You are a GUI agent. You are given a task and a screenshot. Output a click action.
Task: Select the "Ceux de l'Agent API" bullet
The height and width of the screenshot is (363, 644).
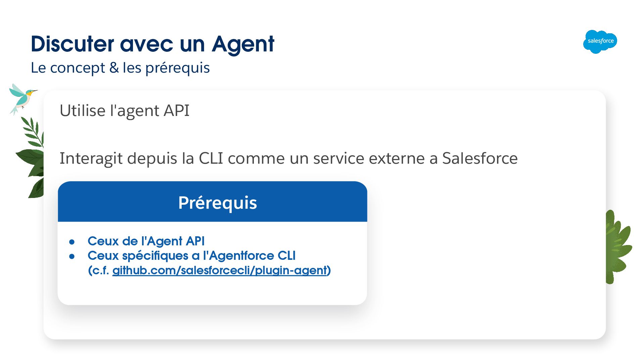(x=146, y=241)
